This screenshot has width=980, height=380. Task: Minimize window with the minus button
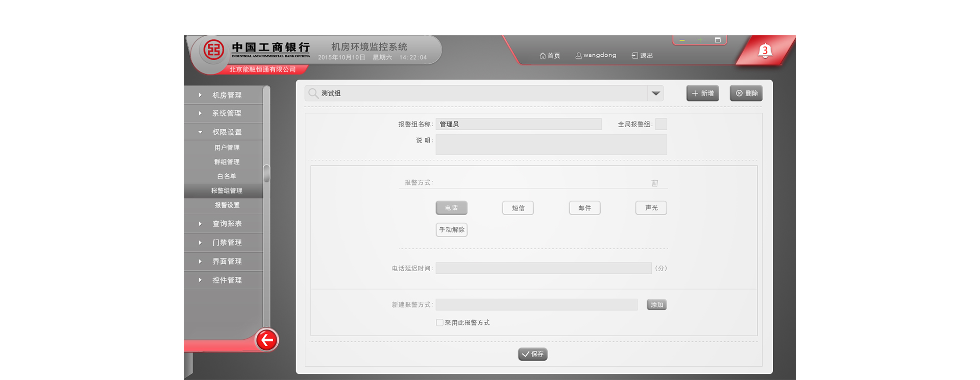click(x=682, y=40)
